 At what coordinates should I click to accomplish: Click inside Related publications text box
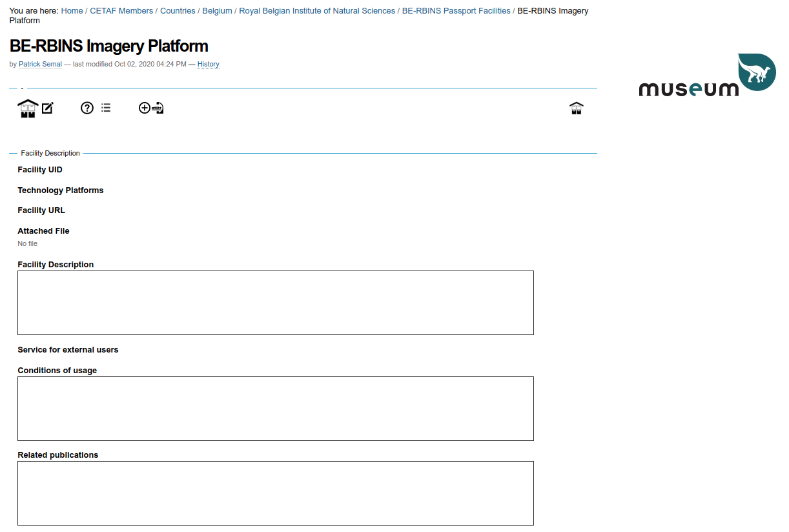tap(276, 493)
